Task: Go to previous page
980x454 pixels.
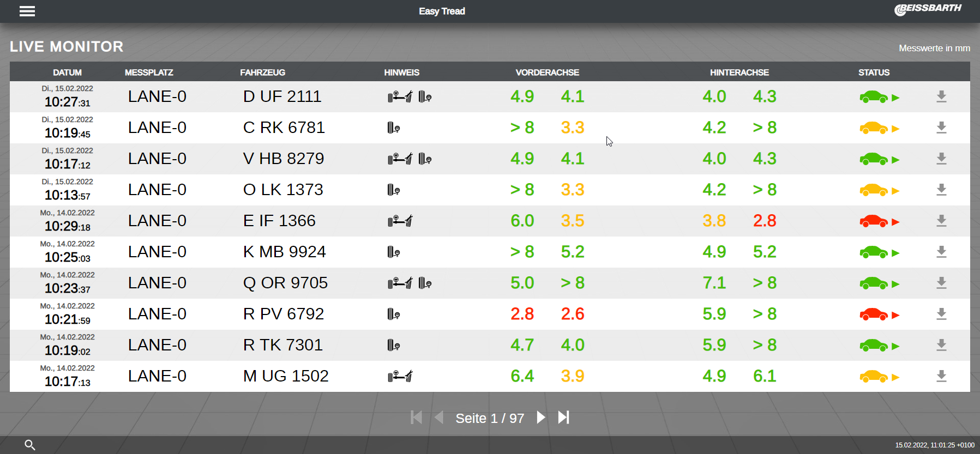Action: [439, 417]
